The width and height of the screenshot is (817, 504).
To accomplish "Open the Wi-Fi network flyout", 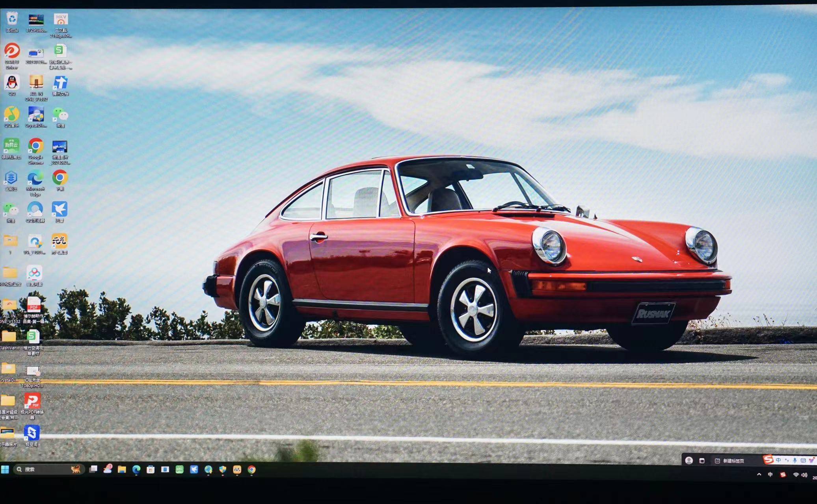I will coord(796,475).
